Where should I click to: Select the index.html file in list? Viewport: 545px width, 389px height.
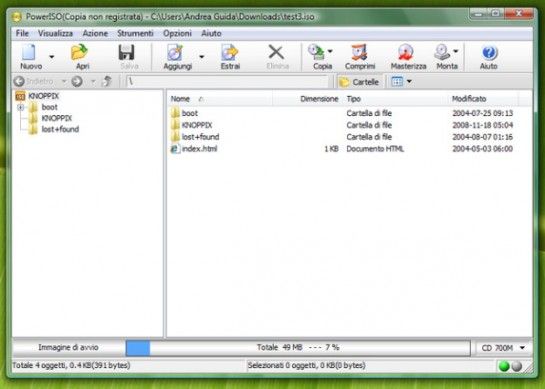coord(200,149)
